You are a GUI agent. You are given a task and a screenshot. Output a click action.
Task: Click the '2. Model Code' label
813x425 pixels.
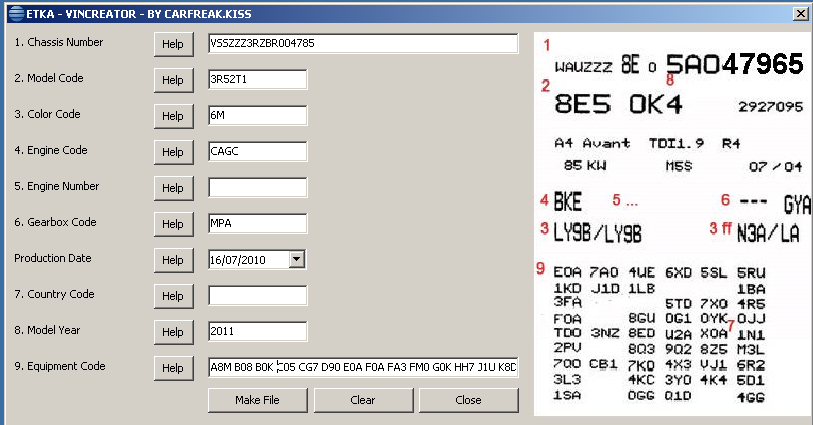coord(49,78)
